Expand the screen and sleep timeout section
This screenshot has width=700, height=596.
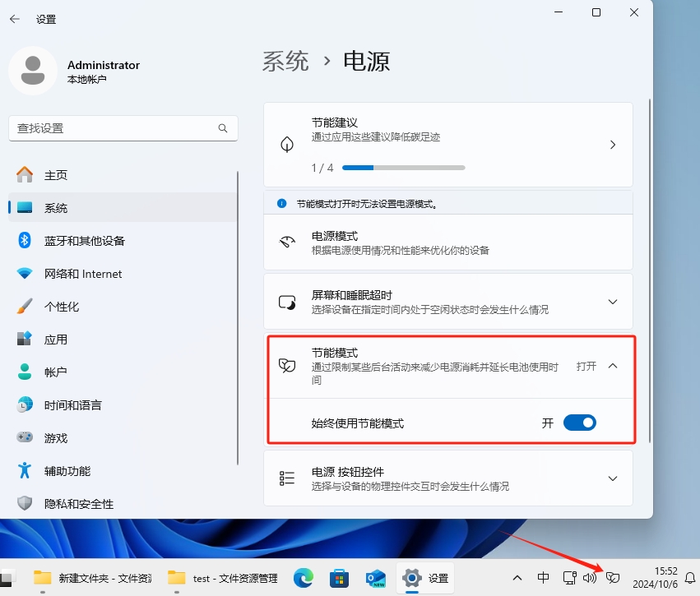[613, 302]
